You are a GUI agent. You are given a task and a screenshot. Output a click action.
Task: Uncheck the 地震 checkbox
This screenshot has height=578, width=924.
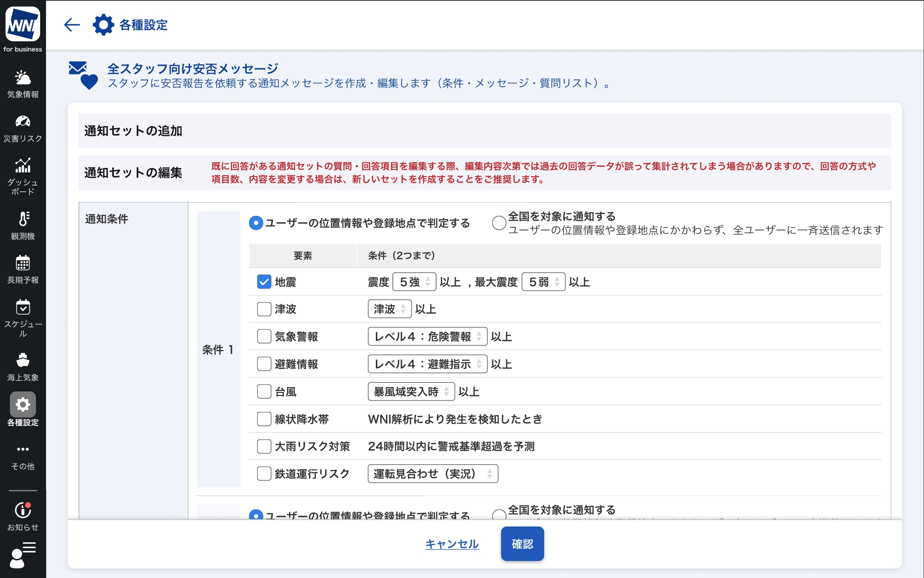coord(264,282)
